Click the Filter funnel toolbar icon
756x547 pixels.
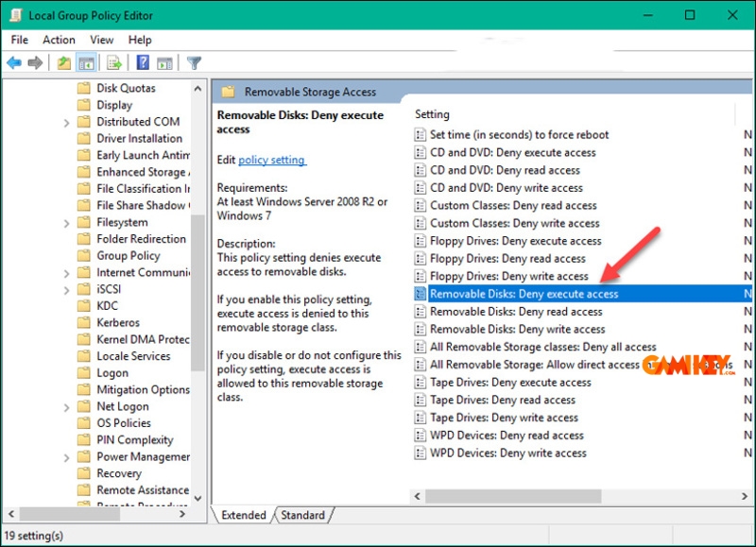(x=194, y=62)
